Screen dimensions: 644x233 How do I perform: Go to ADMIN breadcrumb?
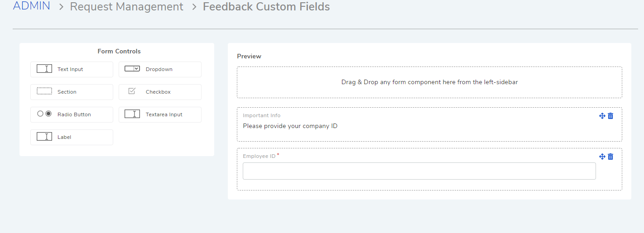[32, 6]
